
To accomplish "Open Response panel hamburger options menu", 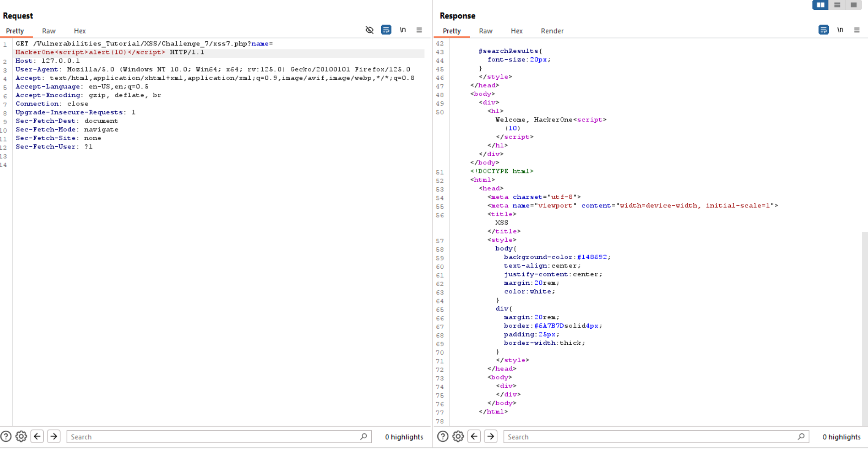I will click(x=857, y=30).
